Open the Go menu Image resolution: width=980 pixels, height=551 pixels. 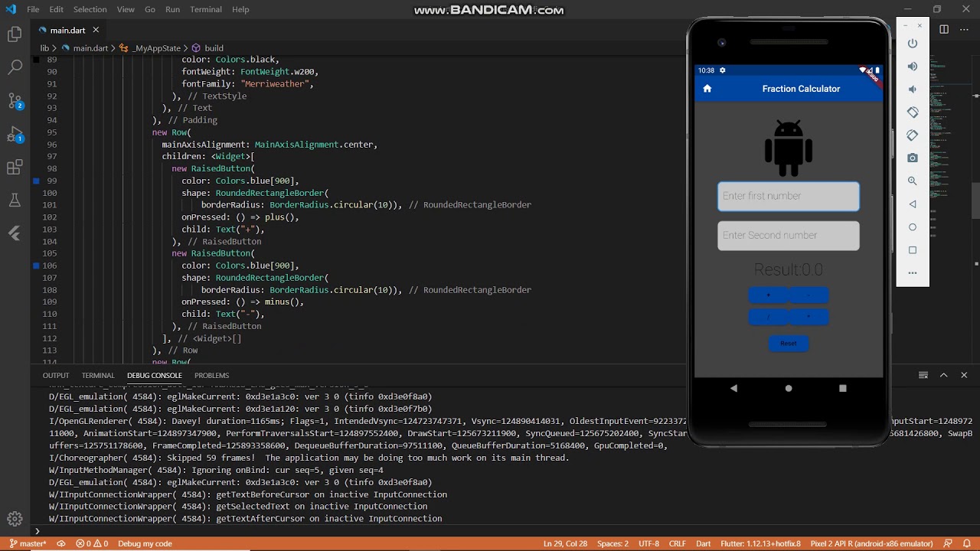pos(150,9)
